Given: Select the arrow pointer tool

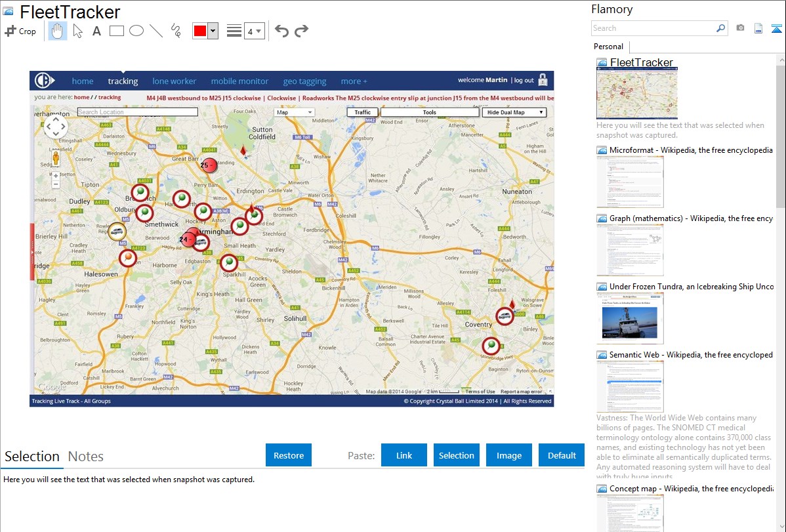Looking at the screenshot, I should tap(77, 31).
